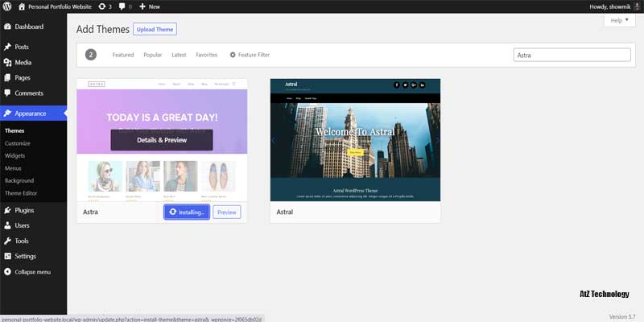
Task: Click the Collapse menu arrow icon
Action: tap(7, 272)
